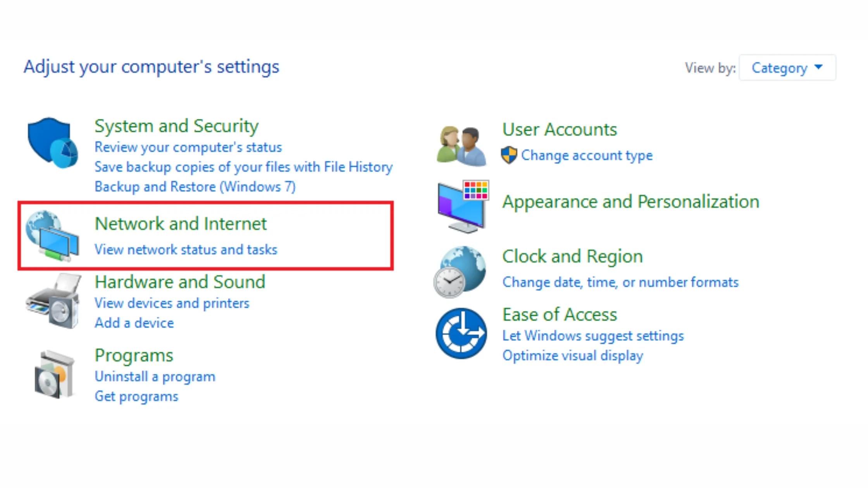Screen dimensions: 868x488
Task: Click Review your computer's status
Action: tap(188, 147)
